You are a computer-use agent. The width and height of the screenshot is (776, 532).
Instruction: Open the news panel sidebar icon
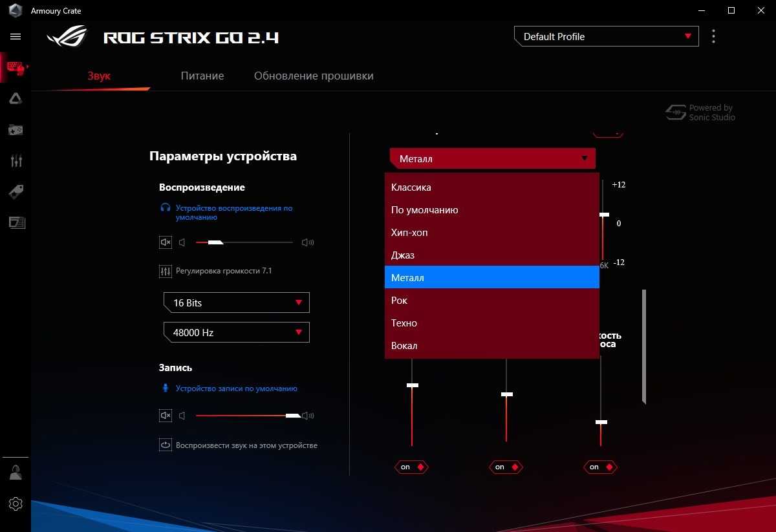16,222
